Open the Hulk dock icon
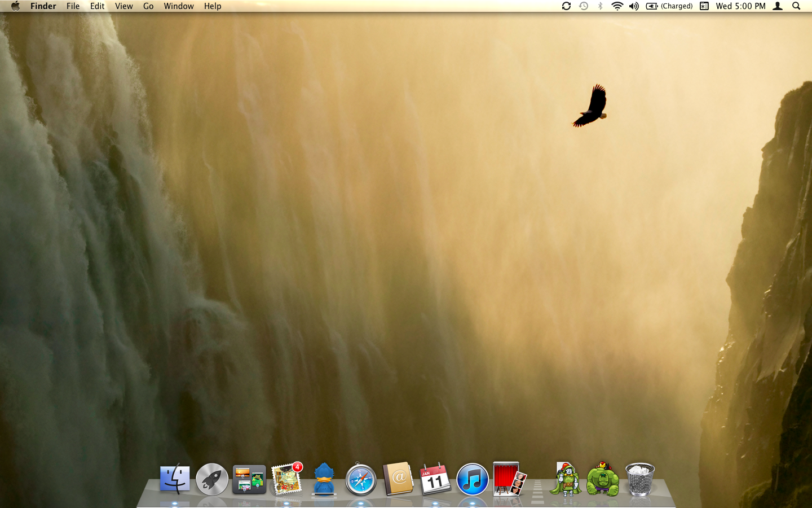The width and height of the screenshot is (812, 508). [603, 479]
